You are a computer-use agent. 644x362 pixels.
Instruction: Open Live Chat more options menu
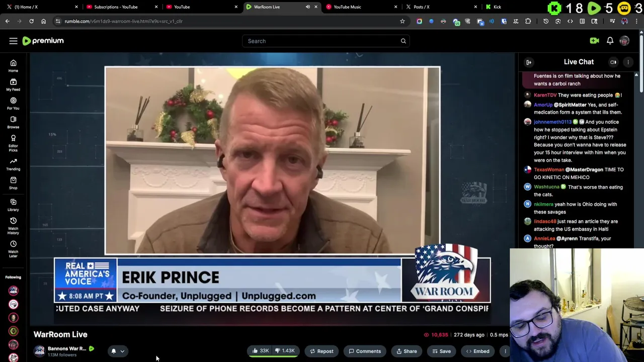pyautogui.click(x=628, y=62)
